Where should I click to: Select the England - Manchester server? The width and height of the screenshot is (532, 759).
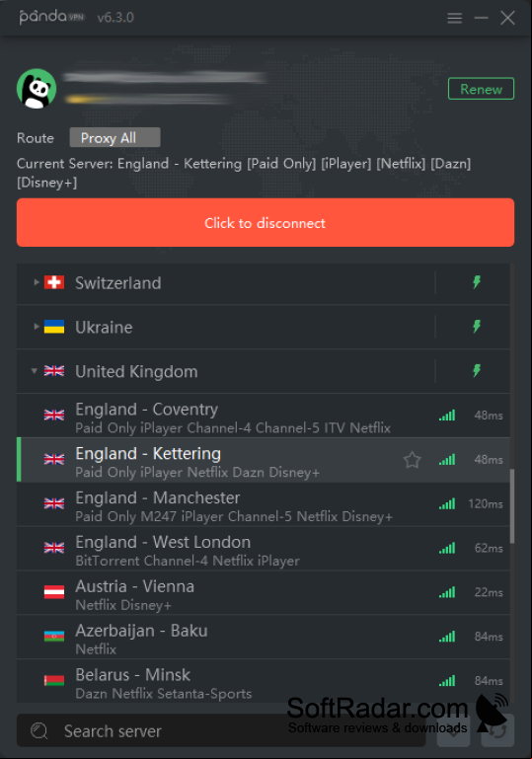(264, 504)
